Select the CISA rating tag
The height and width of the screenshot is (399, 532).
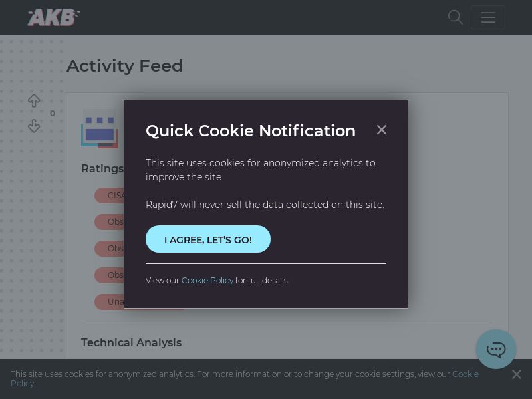[x=110, y=196]
